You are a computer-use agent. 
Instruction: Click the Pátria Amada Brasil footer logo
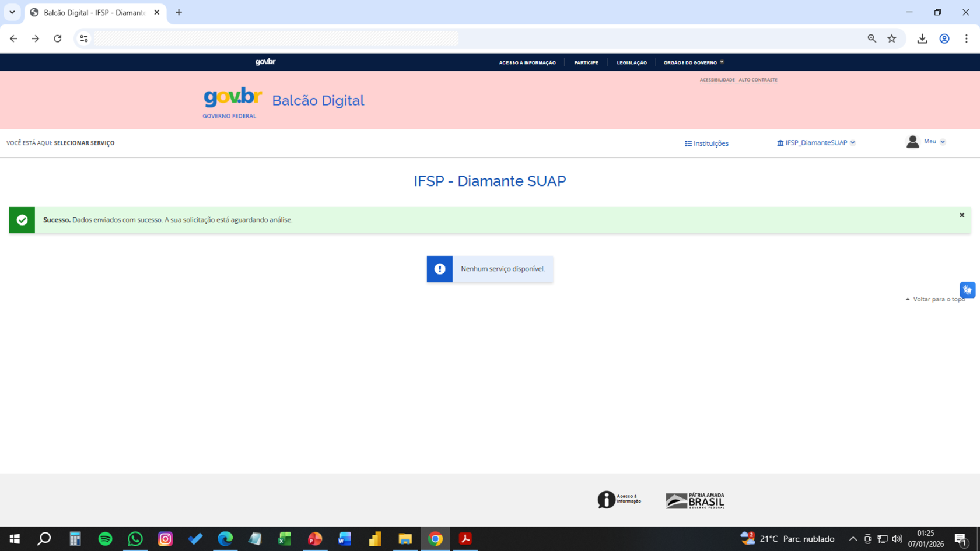coord(694,500)
